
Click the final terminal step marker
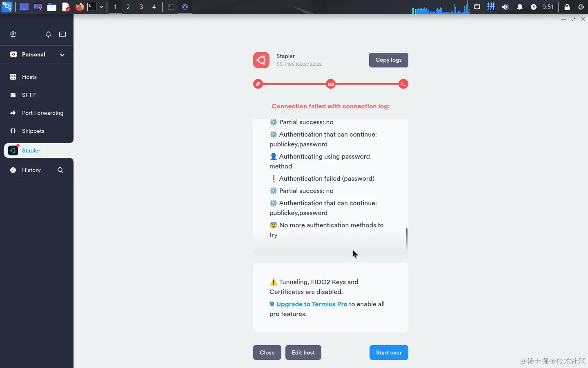click(x=403, y=84)
